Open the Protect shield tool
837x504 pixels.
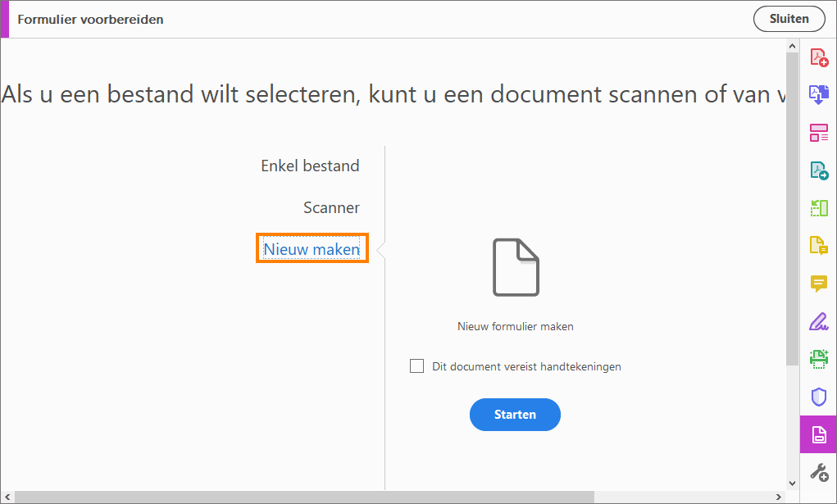818,397
